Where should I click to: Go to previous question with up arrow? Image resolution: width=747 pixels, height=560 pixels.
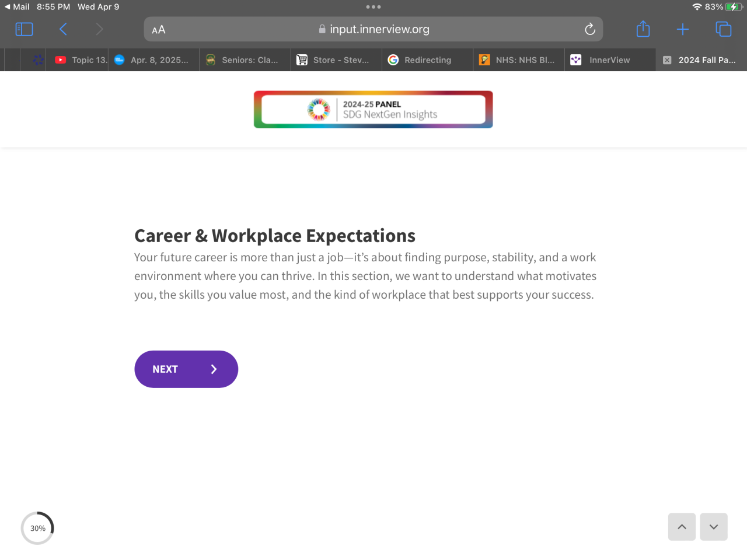[682, 527]
